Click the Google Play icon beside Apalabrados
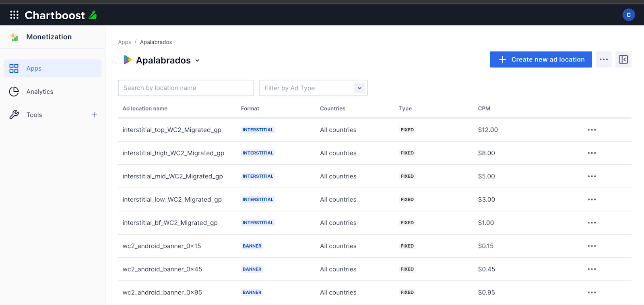Image resolution: width=644 pixels, height=305 pixels. (x=127, y=60)
